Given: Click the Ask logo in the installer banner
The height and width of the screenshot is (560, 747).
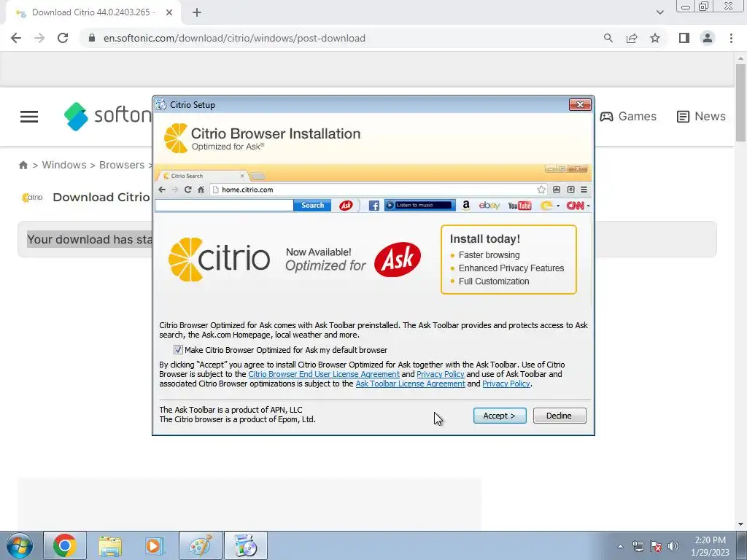Looking at the screenshot, I should tap(398, 260).
